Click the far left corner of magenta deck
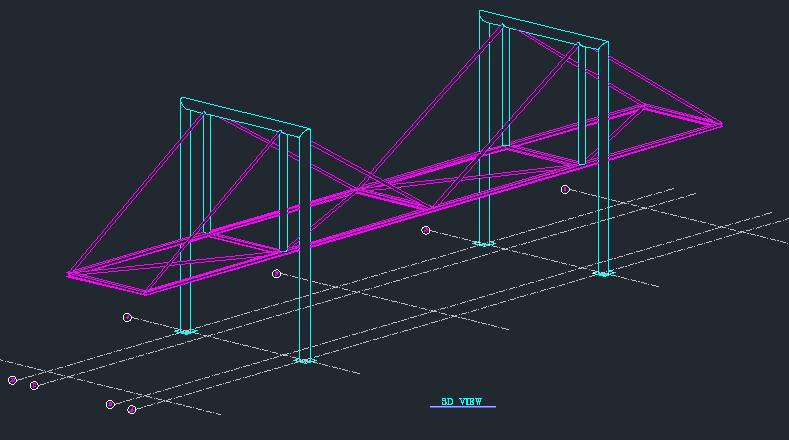 (69, 273)
